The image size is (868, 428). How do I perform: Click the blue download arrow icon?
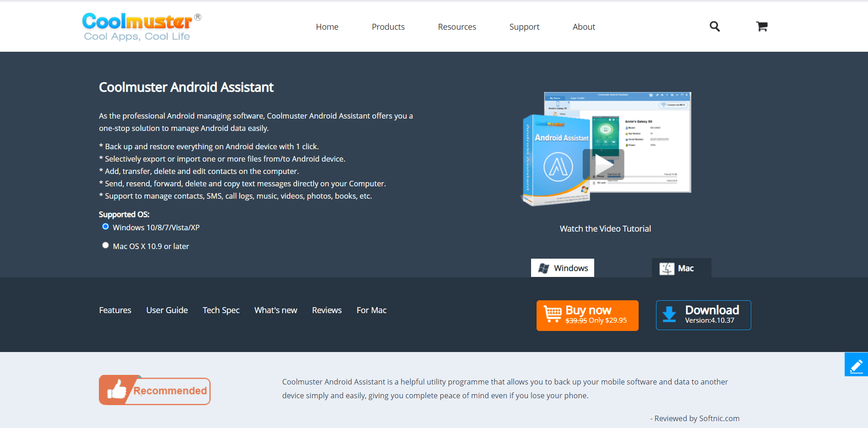point(669,314)
